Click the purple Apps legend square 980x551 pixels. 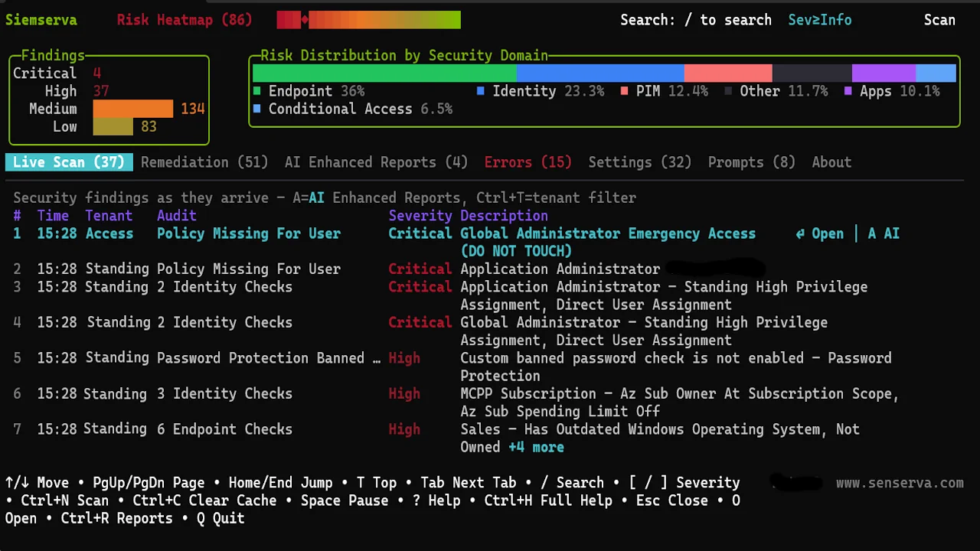pyautogui.click(x=848, y=90)
